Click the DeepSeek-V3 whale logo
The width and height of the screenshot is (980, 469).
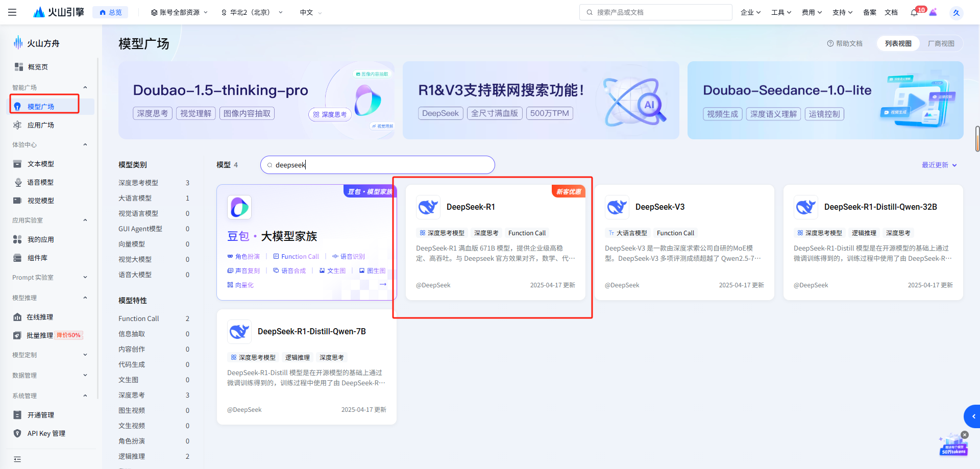pos(617,207)
